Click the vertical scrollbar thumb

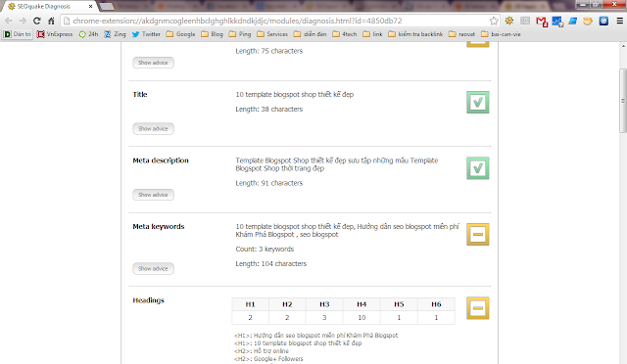(623, 101)
